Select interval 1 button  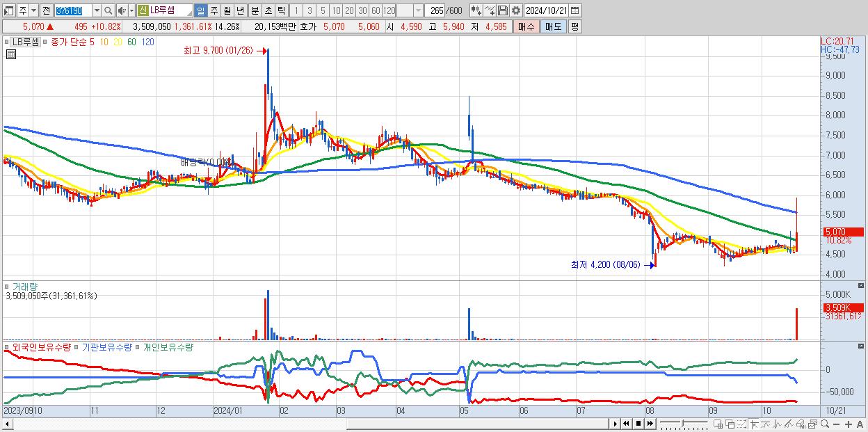296,10
